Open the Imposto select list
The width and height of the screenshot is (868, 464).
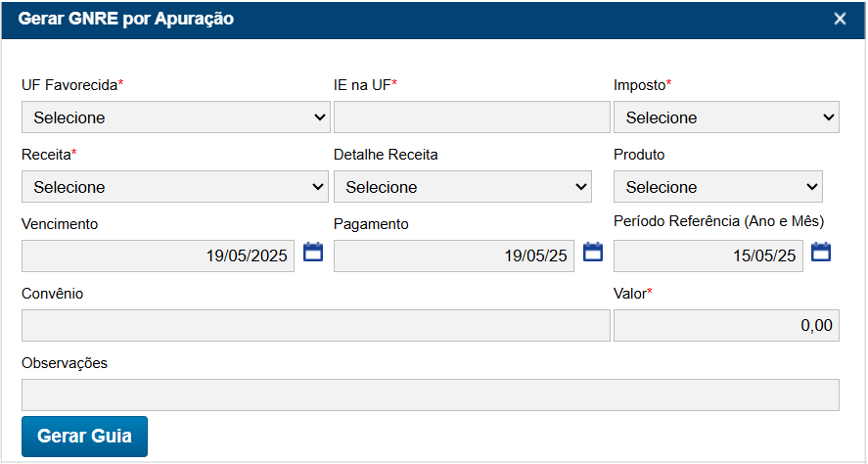click(x=726, y=117)
